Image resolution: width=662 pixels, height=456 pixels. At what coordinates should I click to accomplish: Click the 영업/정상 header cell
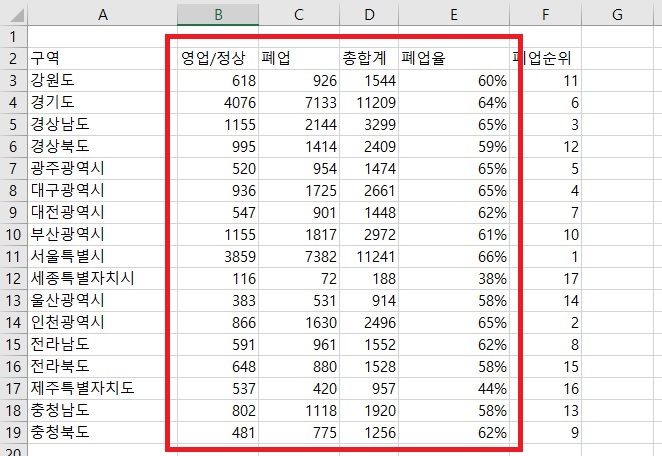point(218,58)
